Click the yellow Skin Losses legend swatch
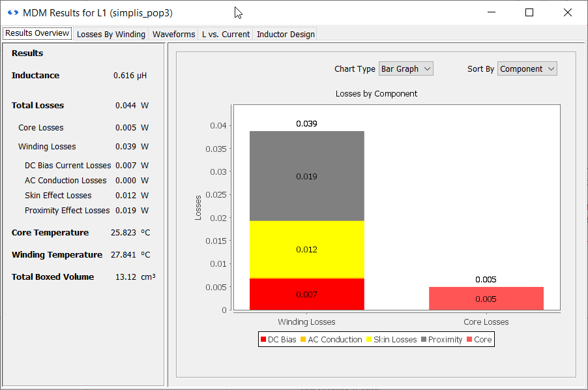Image resolution: width=588 pixels, height=390 pixels. pyautogui.click(x=369, y=340)
